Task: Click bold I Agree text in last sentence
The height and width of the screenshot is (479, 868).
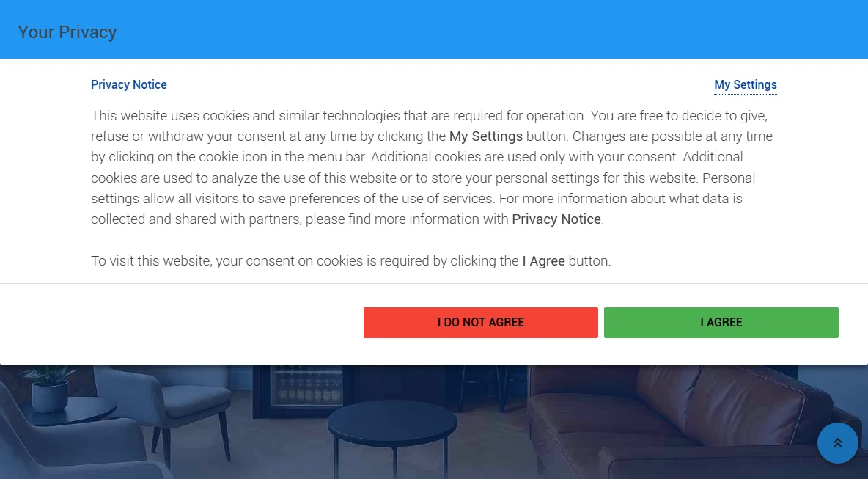Action: coord(544,261)
